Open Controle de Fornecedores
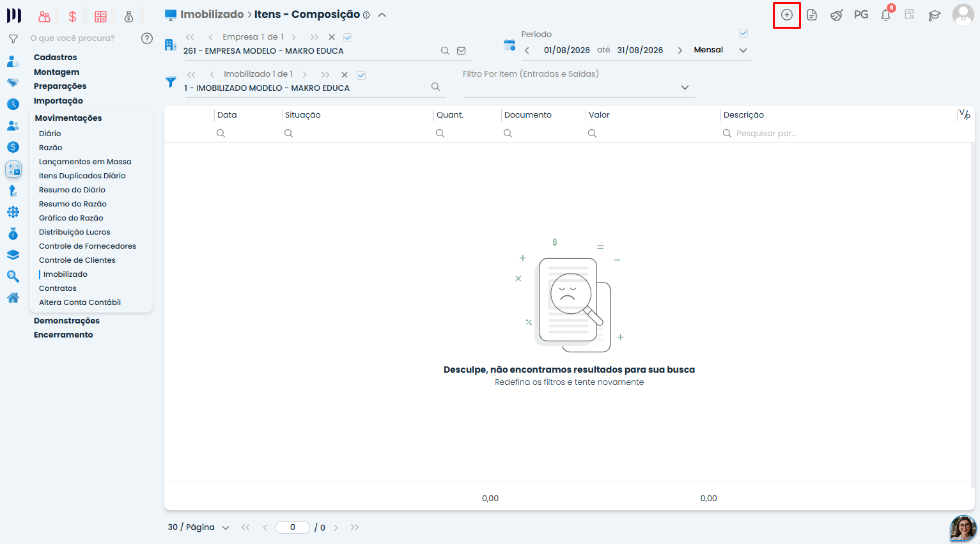 (x=88, y=246)
